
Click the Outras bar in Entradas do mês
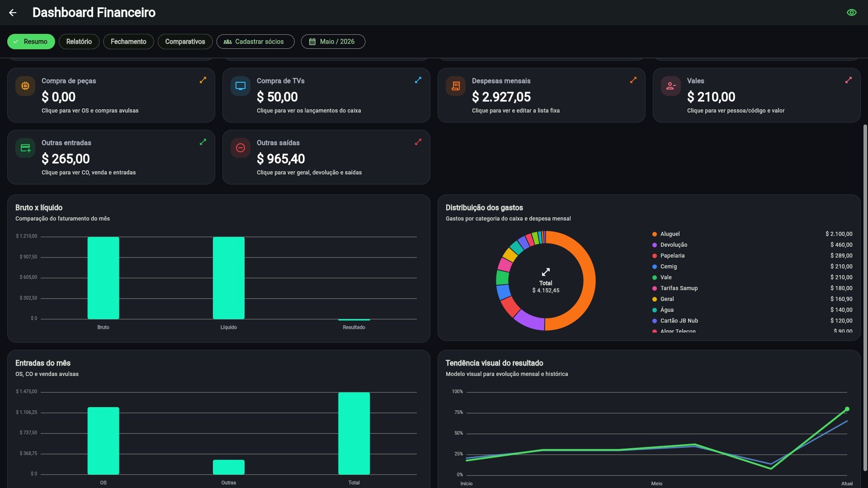coord(229,467)
